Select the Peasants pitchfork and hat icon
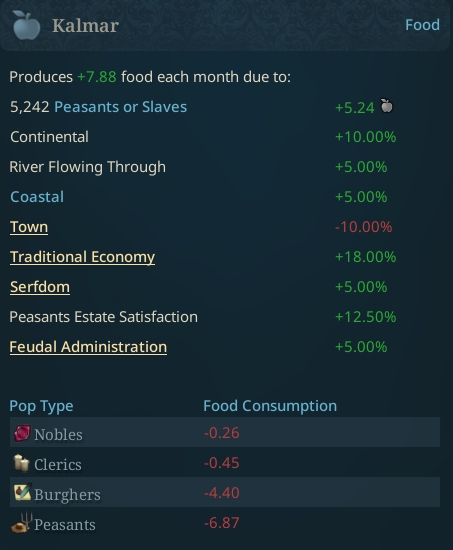Image resolution: width=453 pixels, height=550 pixels. pyautogui.click(x=22, y=523)
